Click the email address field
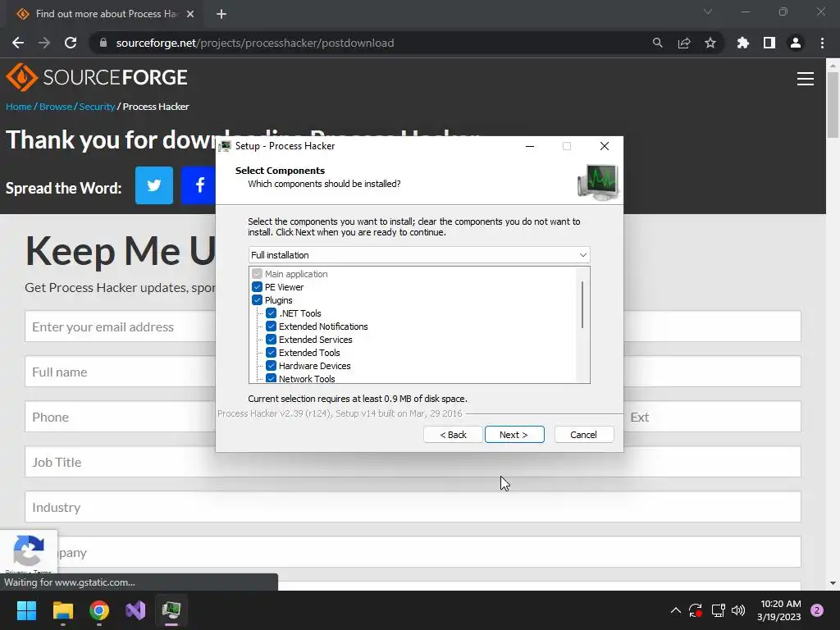Viewport: 840px width, 630px height. 121,326
